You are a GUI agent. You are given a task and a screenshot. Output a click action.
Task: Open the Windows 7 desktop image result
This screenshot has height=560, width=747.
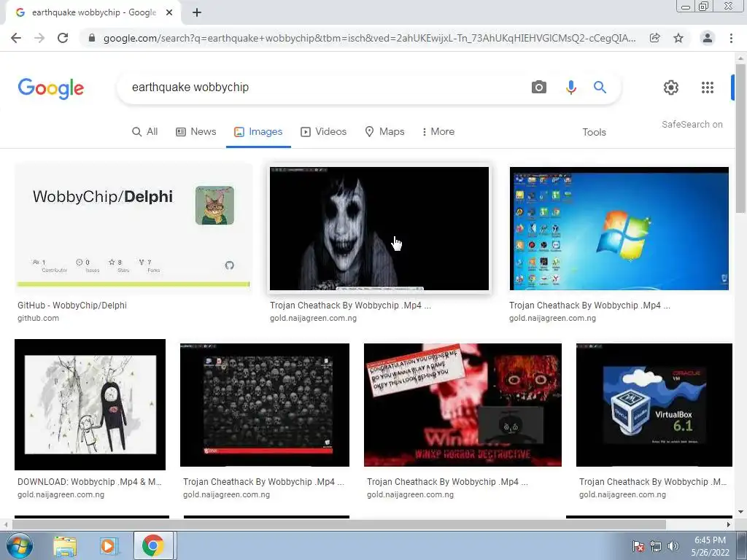[619, 228]
